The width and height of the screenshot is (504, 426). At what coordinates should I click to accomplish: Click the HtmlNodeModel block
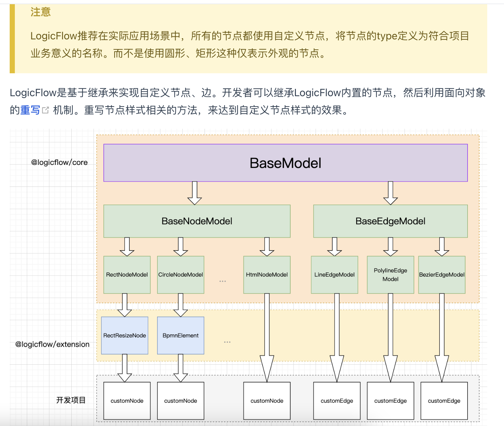click(267, 275)
